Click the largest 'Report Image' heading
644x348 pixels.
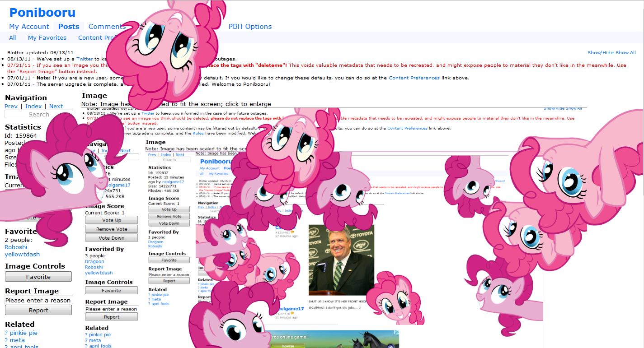32,291
